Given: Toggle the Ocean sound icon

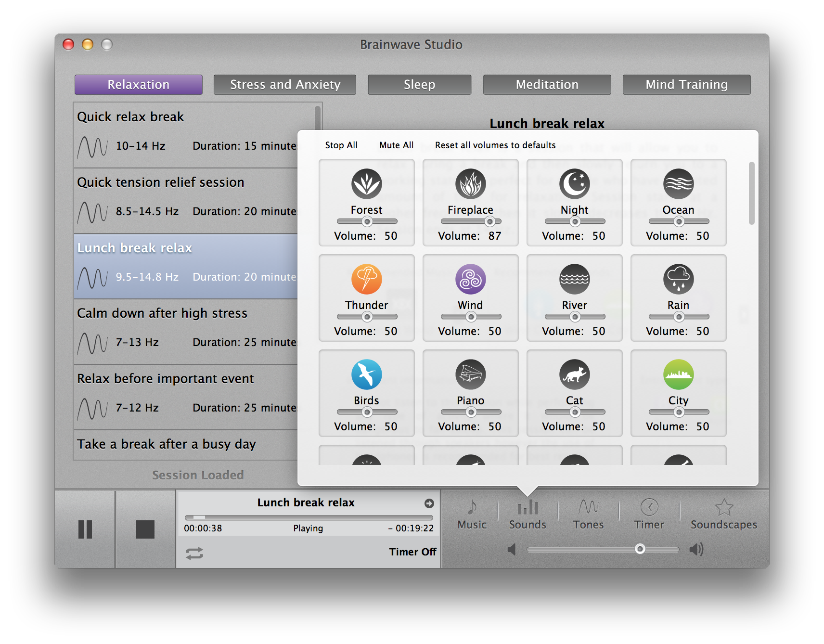Looking at the screenshot, I should point(678,184).
